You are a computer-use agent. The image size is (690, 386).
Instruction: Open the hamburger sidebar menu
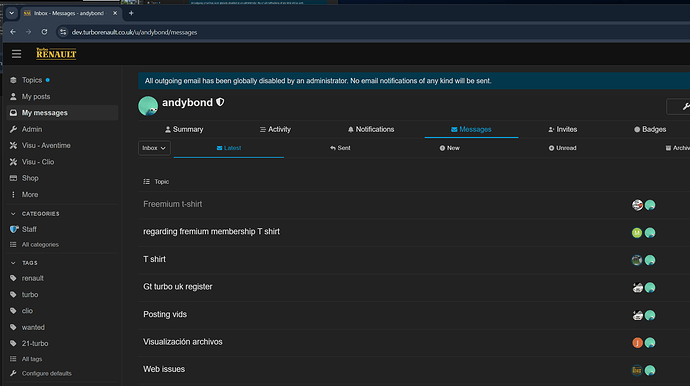(x=16, y=54)
